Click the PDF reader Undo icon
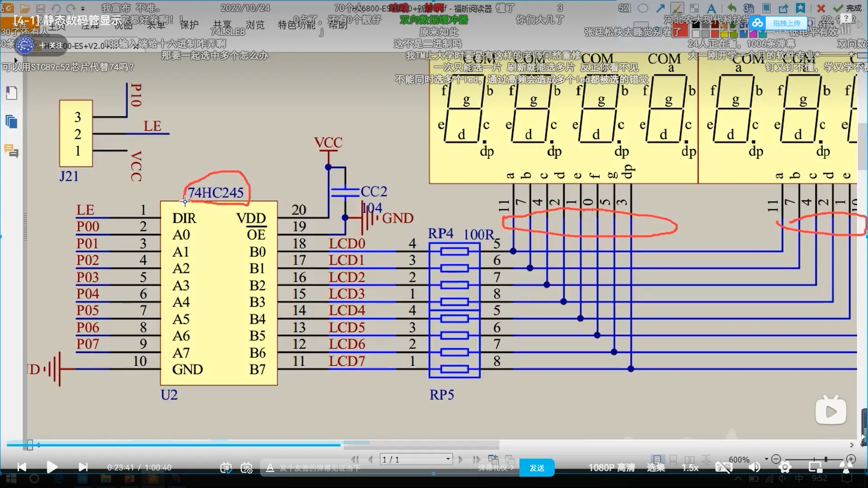This screenshot has width=868, height=488. click(x=56, y=8)
